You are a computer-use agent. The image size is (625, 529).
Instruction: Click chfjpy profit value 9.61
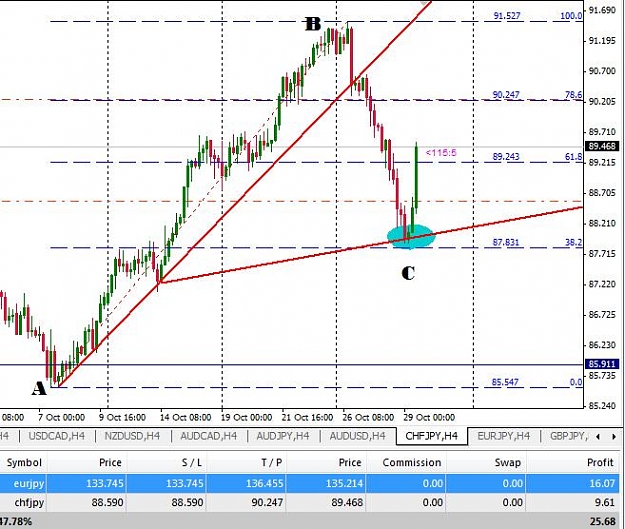point(605,503)
